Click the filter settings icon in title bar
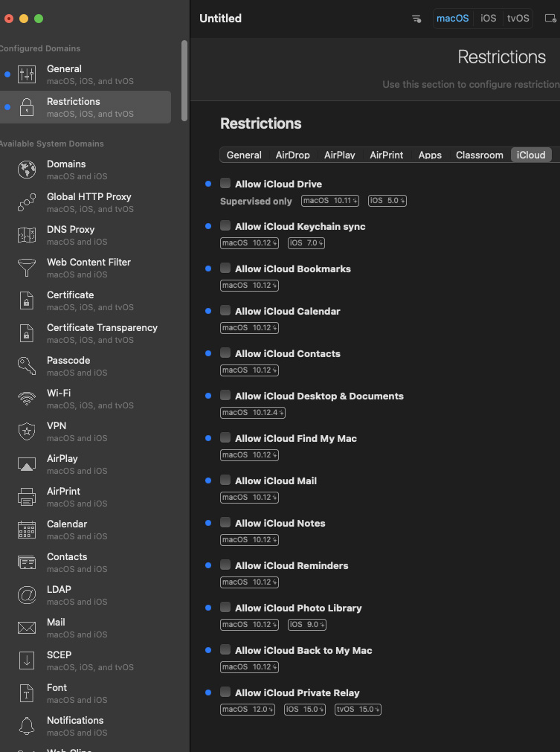Viewport: 560px width, 752px height. point(416,19)
